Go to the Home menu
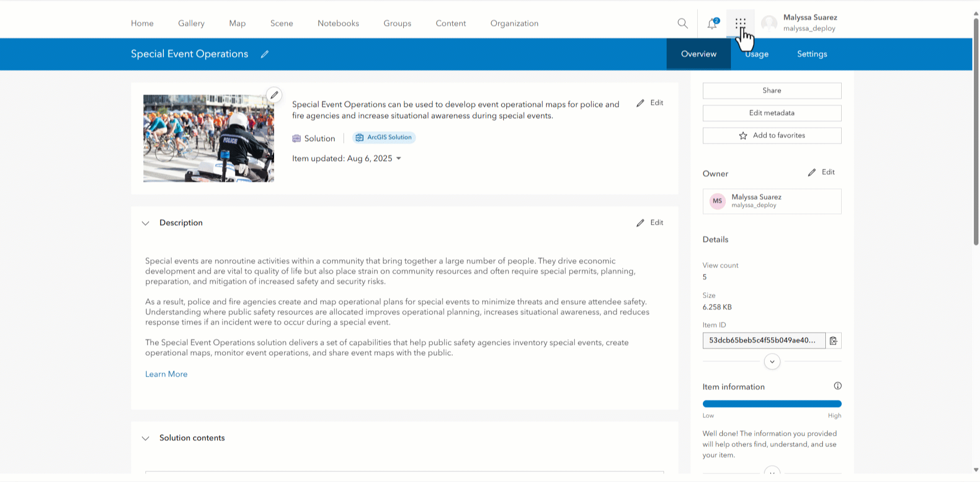This screenshot has height=482, width=980. (x=142, y=23)
